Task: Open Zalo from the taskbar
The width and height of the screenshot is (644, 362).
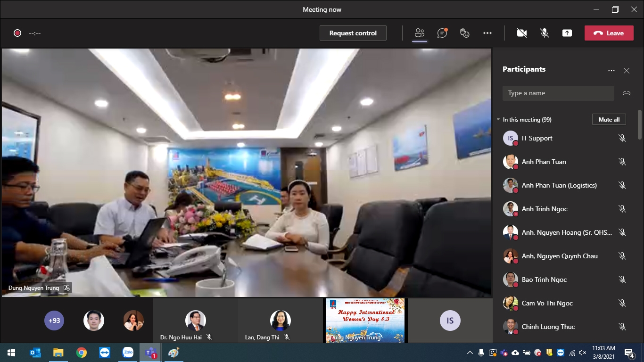Action: pyautogui.click(x=128, y=353)
